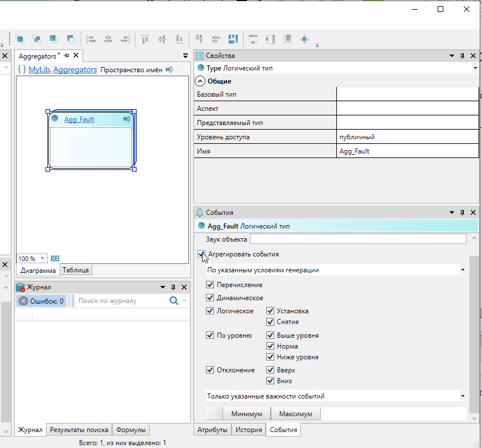Click the fit-to-grid icon beside the zoom box
Screen dimensions: 482x448
[x=55, y=259]
